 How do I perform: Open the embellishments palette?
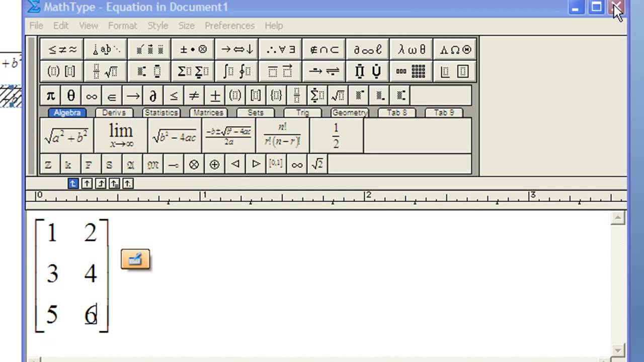click(x=149, y=49)
